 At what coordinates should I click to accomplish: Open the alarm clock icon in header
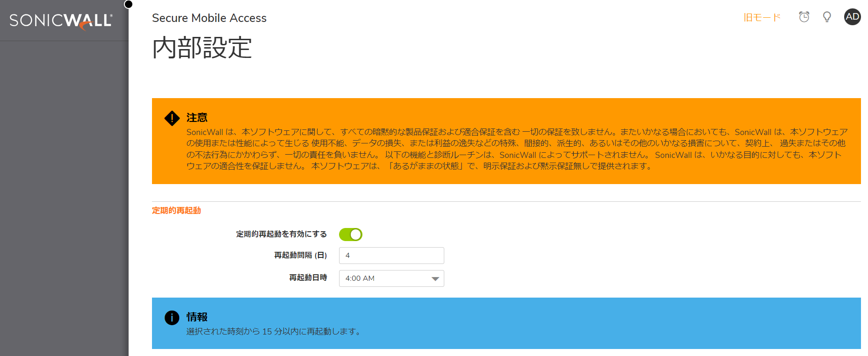click(804, 17)
